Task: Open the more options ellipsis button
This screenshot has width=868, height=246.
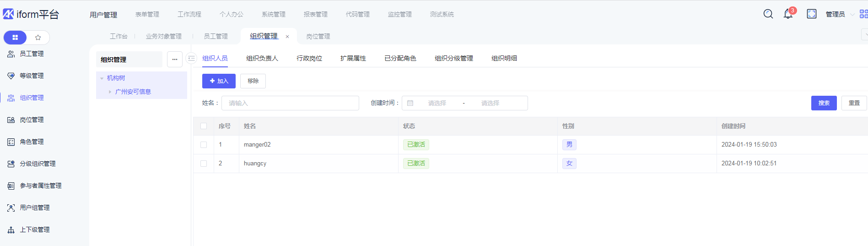Action: 175,60
